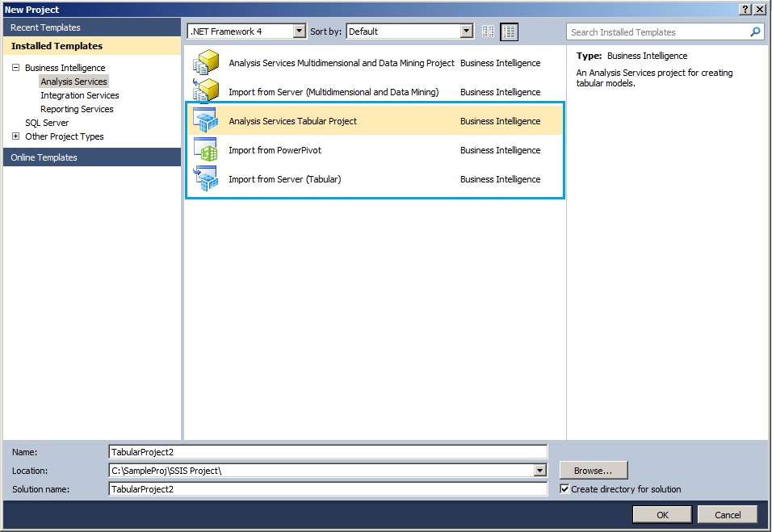Select Import from Server (Tabular) template

click(x=376, y=178)
